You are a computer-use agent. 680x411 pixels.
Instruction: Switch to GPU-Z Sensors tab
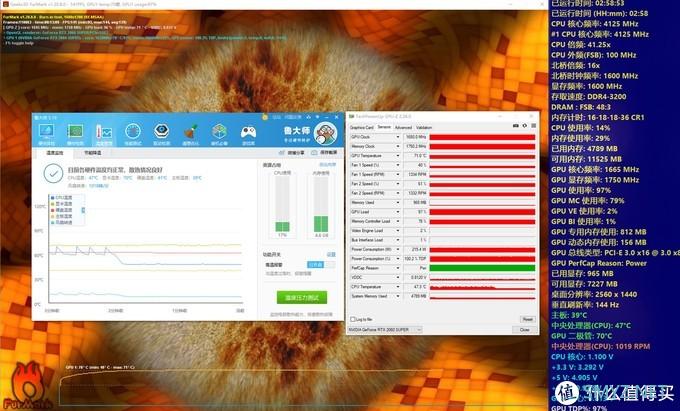tap(384, 127)
